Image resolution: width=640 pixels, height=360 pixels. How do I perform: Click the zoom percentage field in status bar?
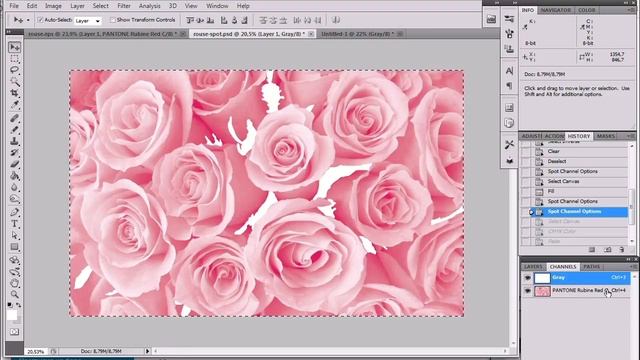36,351
